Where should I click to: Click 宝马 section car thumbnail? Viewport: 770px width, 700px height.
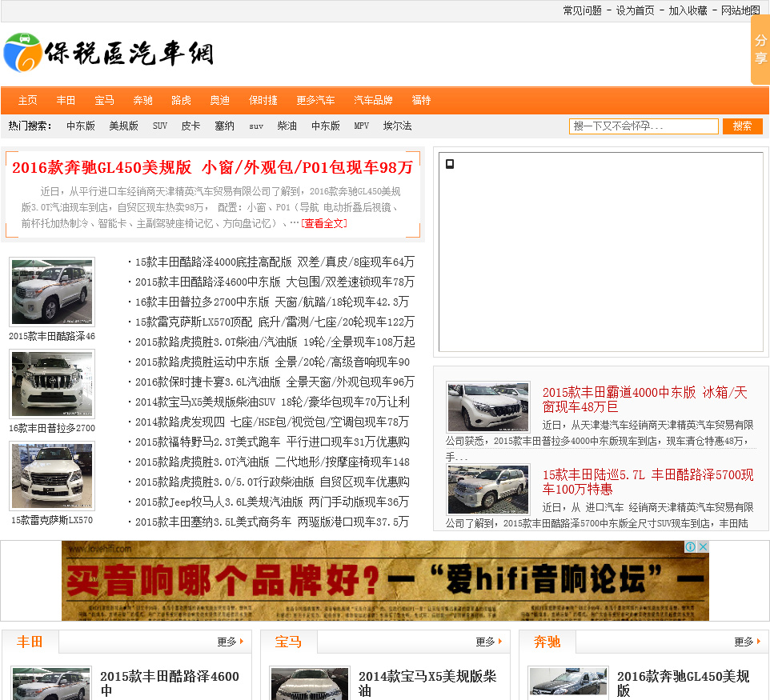click(310, 683)
